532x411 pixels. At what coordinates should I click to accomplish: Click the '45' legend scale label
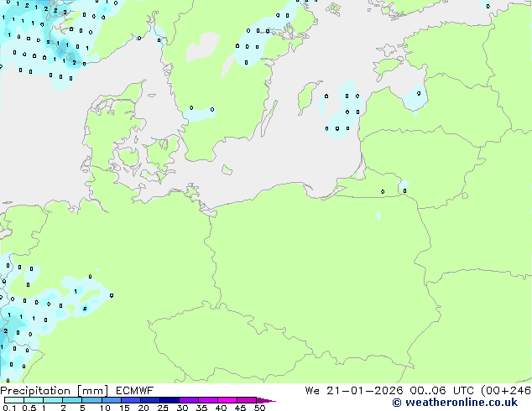tap(240, 408)
